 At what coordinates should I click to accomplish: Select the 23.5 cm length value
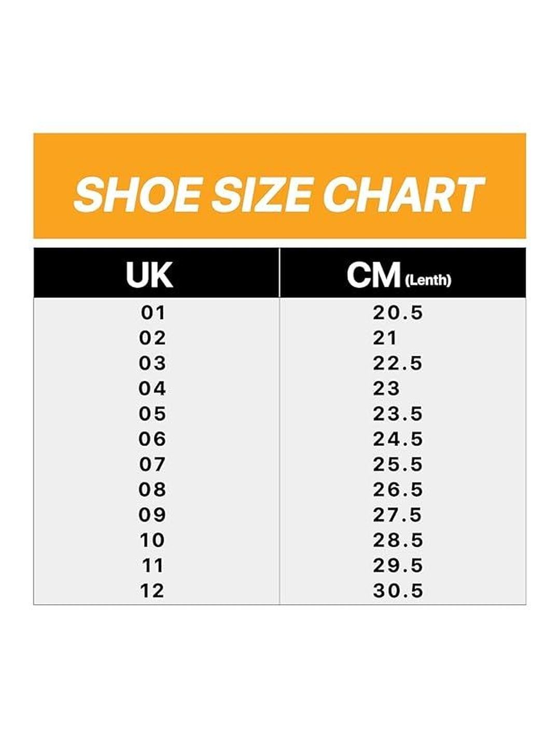coord(398,414)
